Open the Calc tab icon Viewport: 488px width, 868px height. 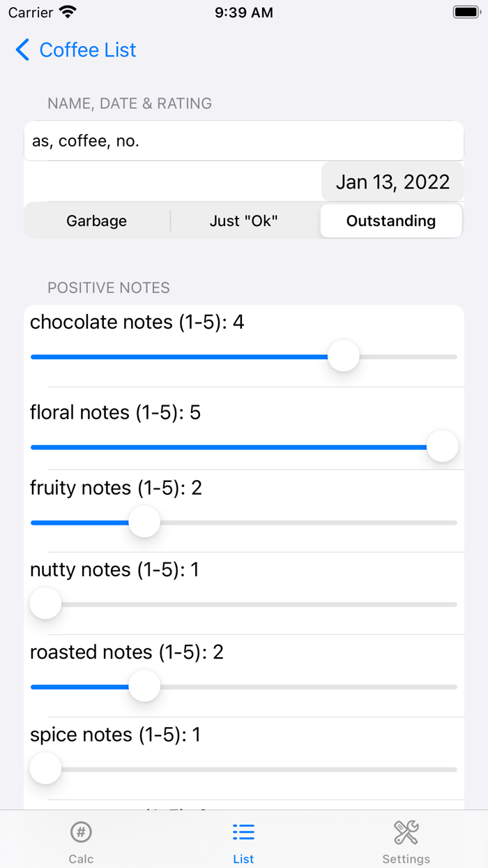(81, 832)
